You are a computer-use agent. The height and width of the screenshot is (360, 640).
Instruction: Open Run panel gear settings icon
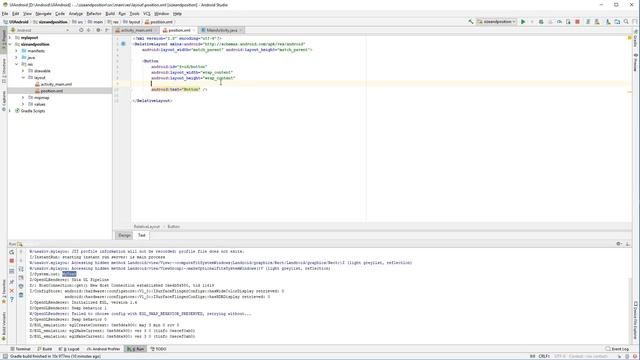click(618, 244)
